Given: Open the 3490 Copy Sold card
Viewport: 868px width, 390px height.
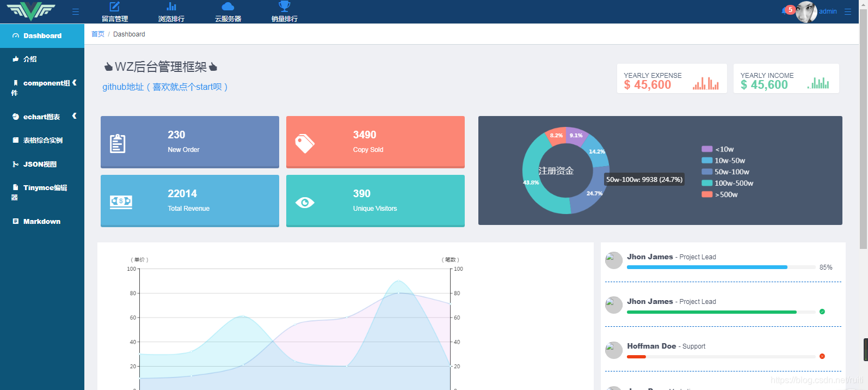Looking at the screenshot, I should tap(375, 142).
